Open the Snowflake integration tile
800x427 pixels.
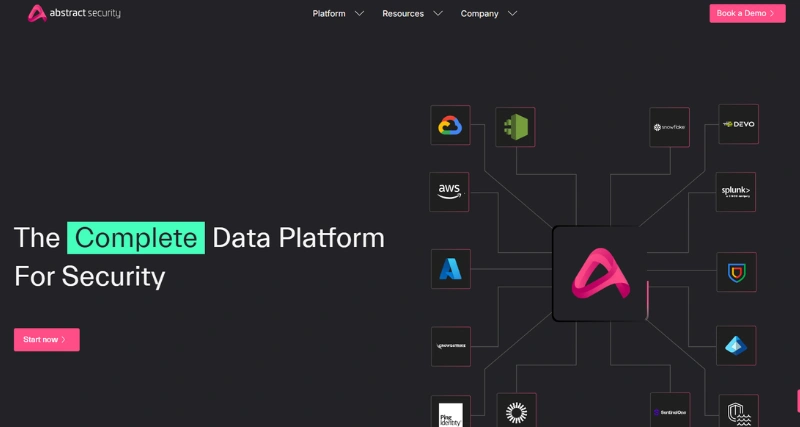[669, 127]
